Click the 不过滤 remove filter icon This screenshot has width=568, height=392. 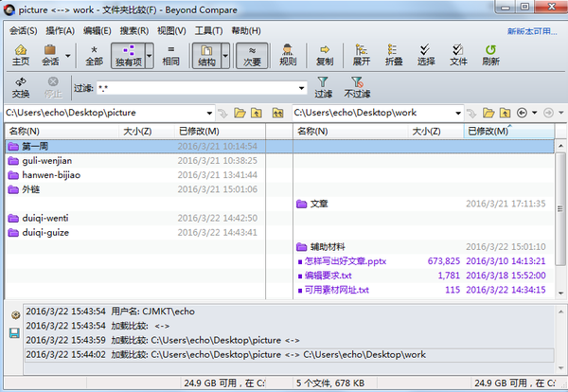point(357,88)
